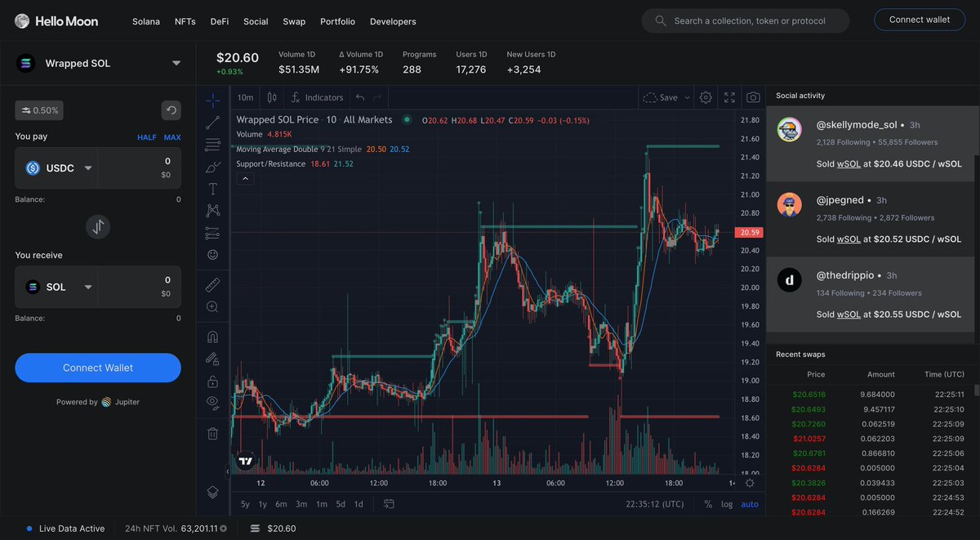The width and height of the screenshot is (980, 540).
Task: Open the NFTs menu
Action: point(185,21)
